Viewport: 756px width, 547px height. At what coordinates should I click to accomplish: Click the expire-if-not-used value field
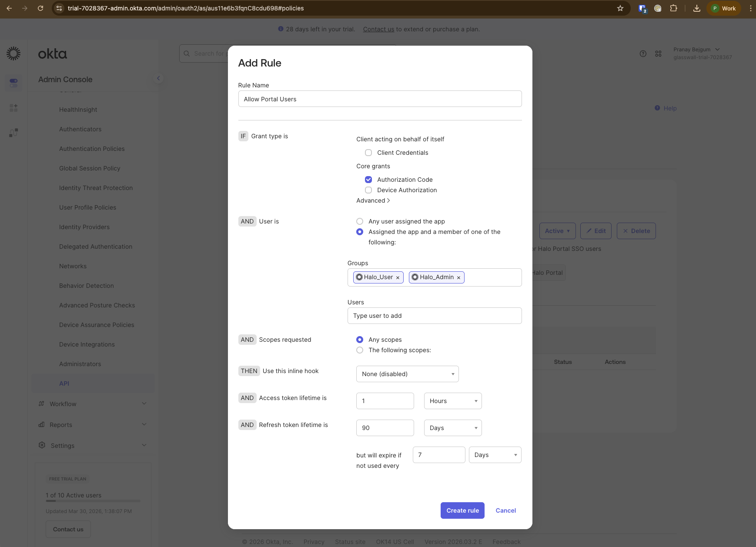tap(439, 455)
